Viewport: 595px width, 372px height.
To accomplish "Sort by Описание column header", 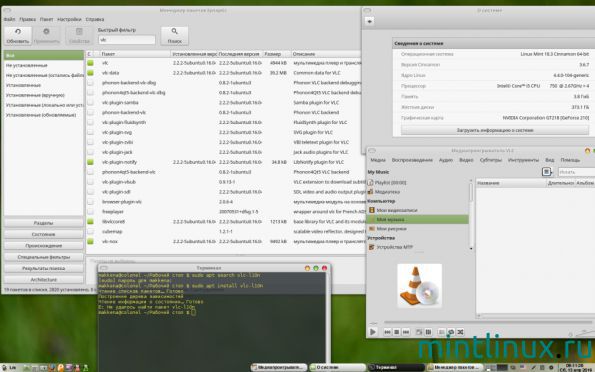I will pos(326,54).
